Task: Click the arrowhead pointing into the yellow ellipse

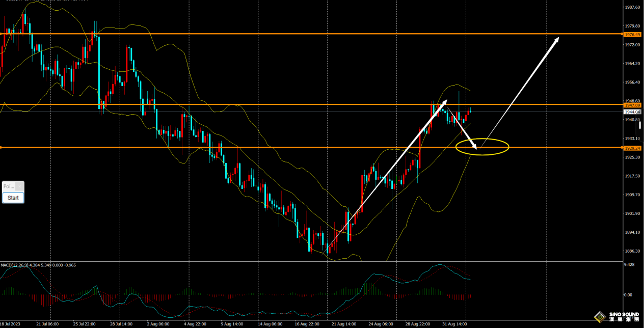Action: point(476,147)
